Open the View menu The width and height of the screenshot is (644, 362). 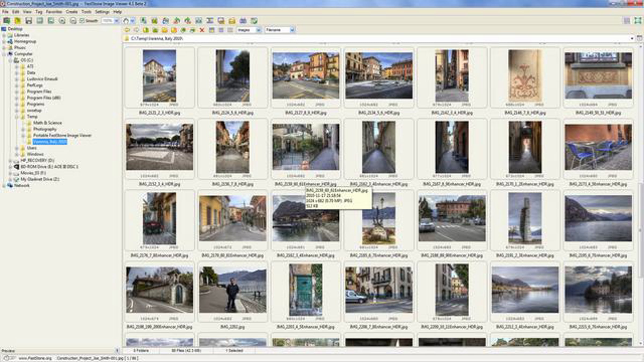(27, 12)
